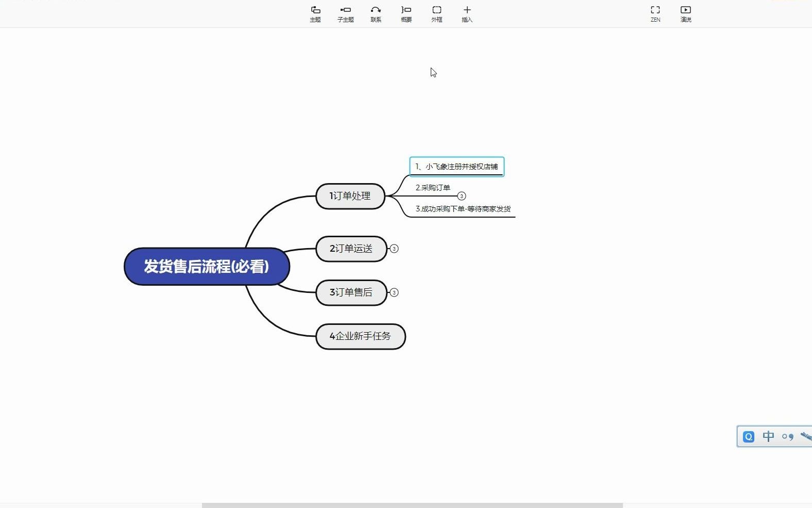Expand 2.采购订单 collapsed children
The height and width of the screenshot is (508, 812).
462,196
